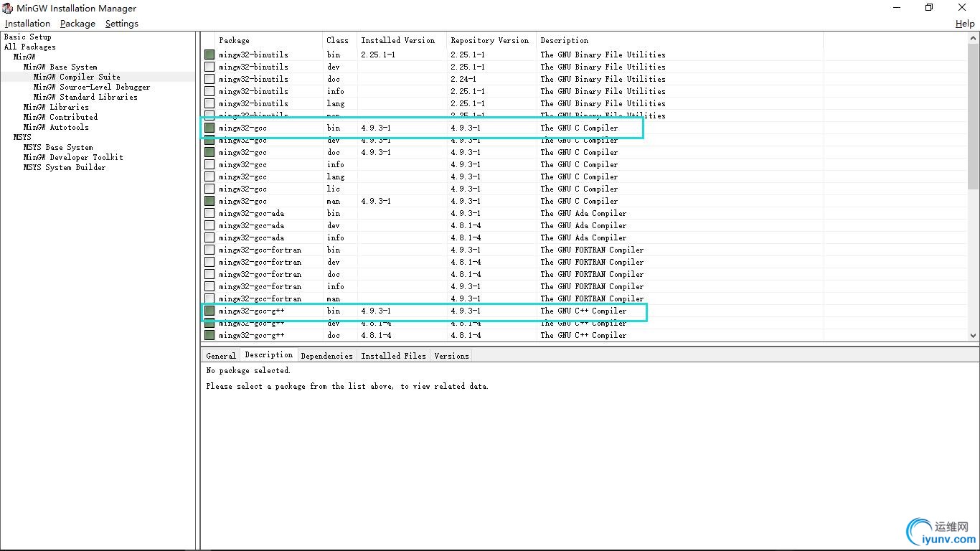Select MinGW Source-Level Debugger category
980x551 pixels.
tap(92, 87)
